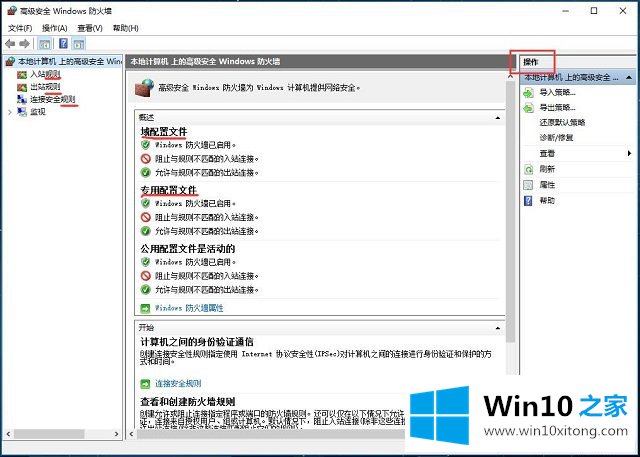Screen dimensions: 640x457
Task: Open the 查看 submenu arrow in actions
Action: tap(629, 153)
